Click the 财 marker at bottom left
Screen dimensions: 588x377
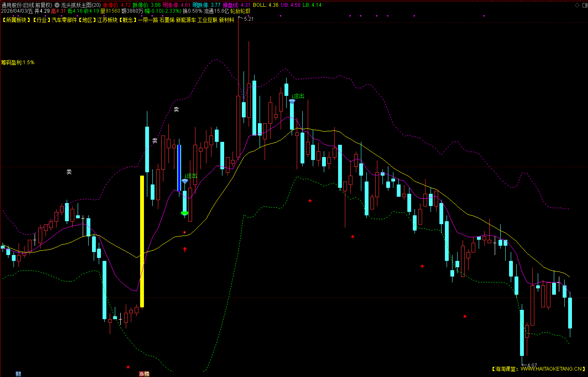[18, 374]
